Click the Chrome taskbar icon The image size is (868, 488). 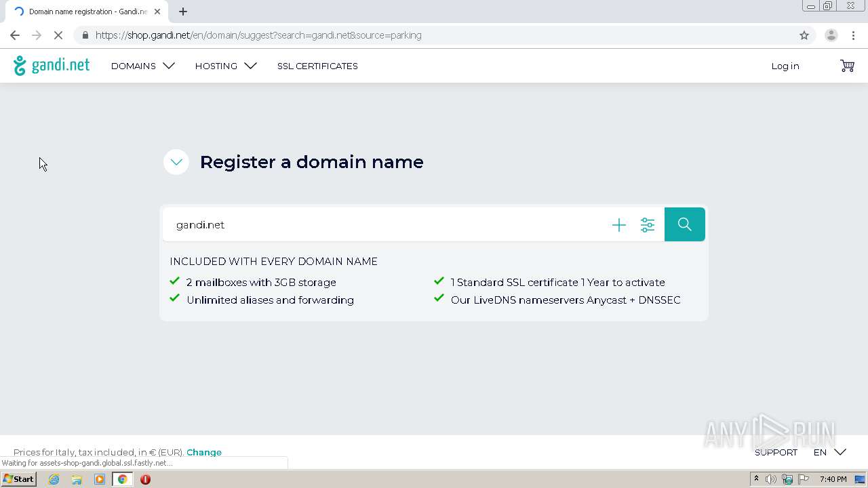[x=122, y=479]
